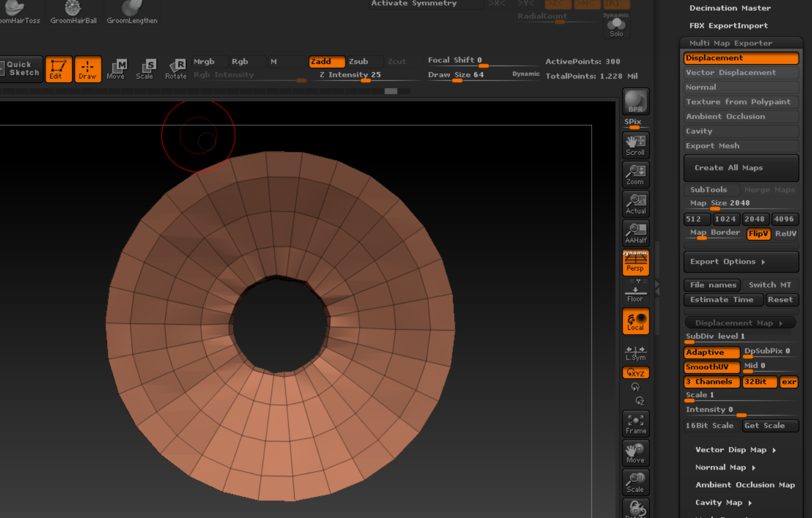Toggle the Displacement map option
Viewport: 812px width, 518px height.
coord(741,58)
